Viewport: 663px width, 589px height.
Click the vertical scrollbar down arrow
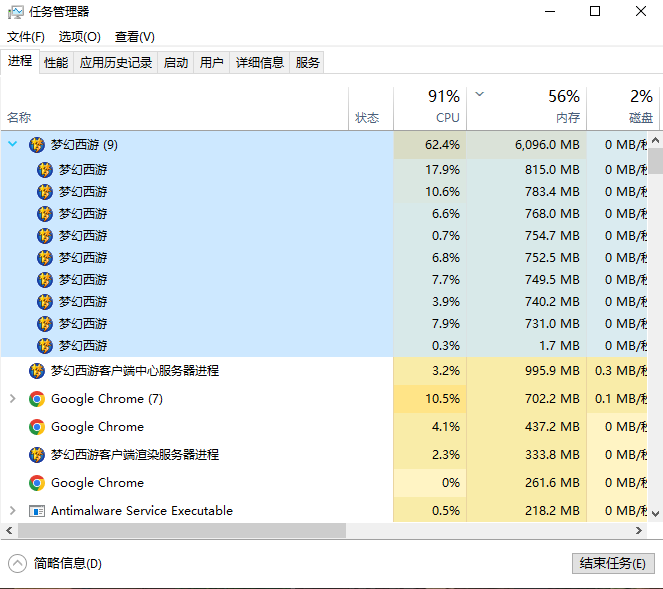[655, 514]
